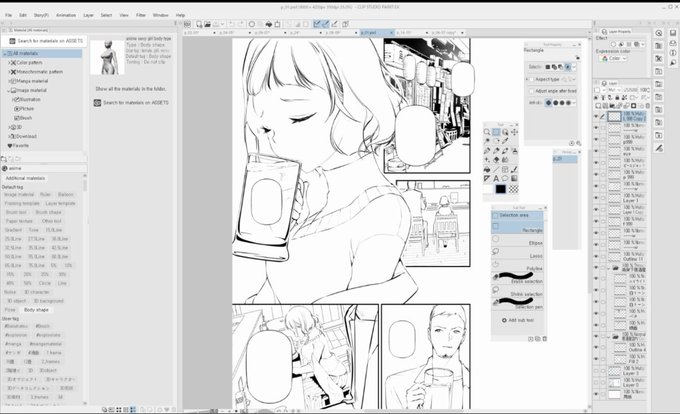Toggle visibility of the Fill 2 layer
The image size is (680, 414).
click(x=596, y=359)
